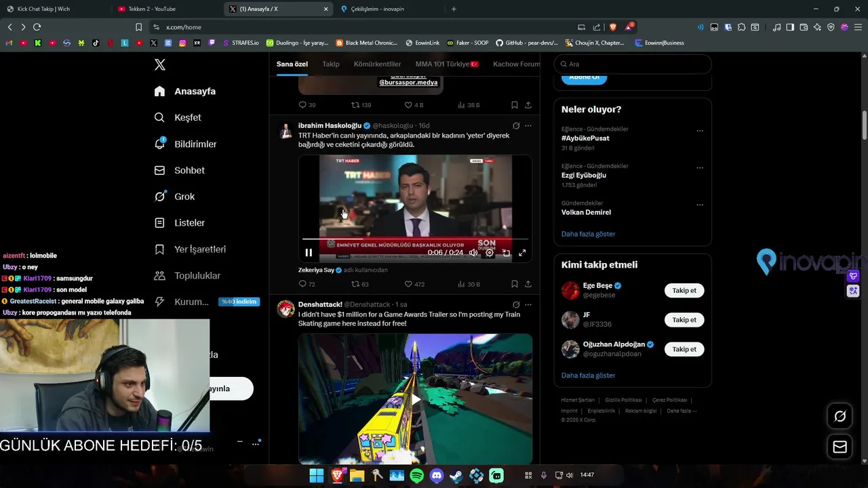Follow Oğuzhan Alpdoğan with Takip et
The height and width of the screenshot is (488, 868).
coord(684,349)
